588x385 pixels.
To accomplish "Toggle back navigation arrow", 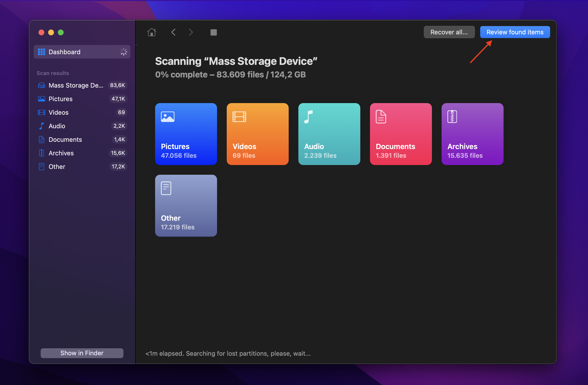I will click(173, 32).
